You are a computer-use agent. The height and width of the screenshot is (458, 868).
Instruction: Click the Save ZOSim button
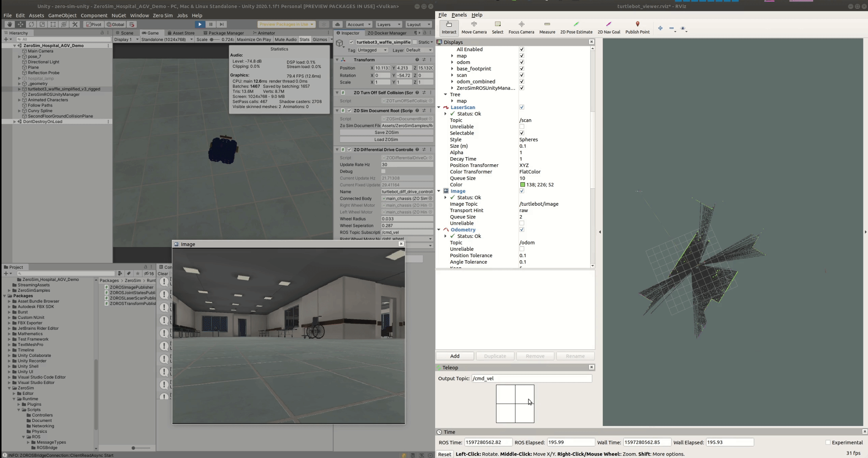(386, 132)
